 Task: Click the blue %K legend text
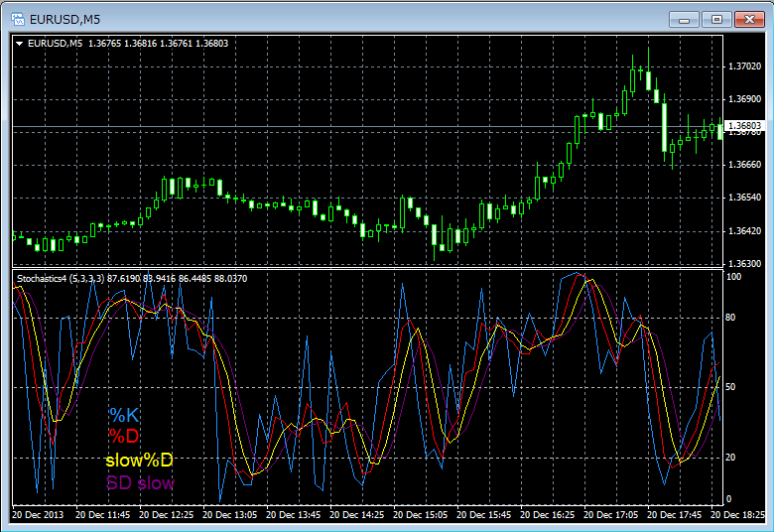click(124, 415)
